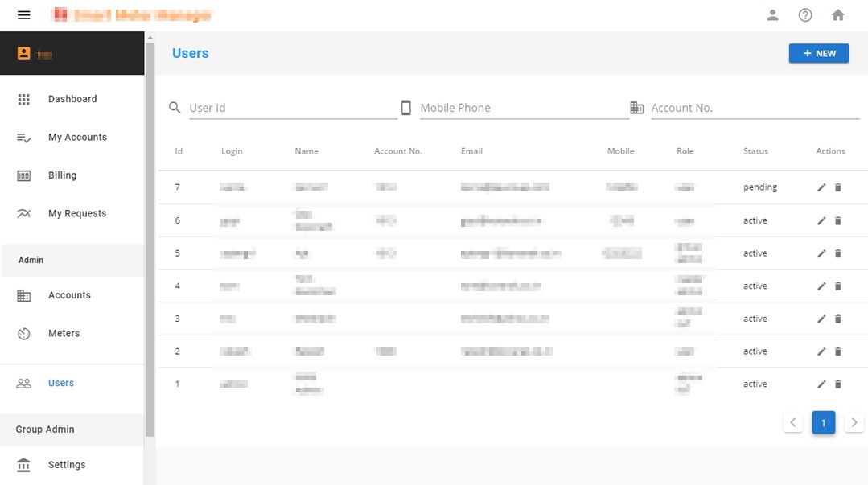The width and height of the screenshot is (868, 485).
Task: Open Dashboard from the sidebar
Action: click(72, 99)
